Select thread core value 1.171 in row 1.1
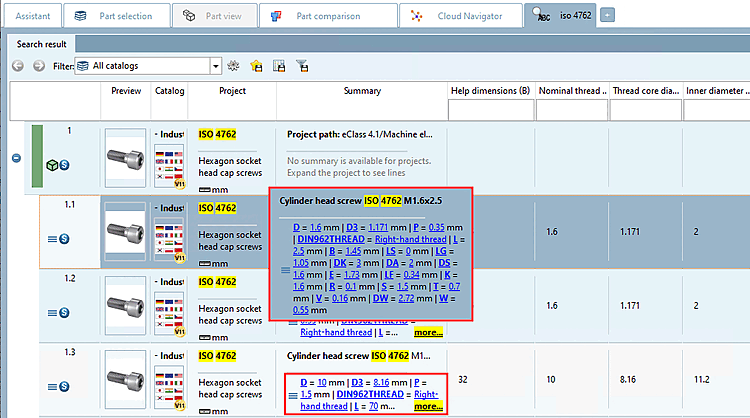Image resolution: width=750 pixels, height=418 pixels. point(629,232)
